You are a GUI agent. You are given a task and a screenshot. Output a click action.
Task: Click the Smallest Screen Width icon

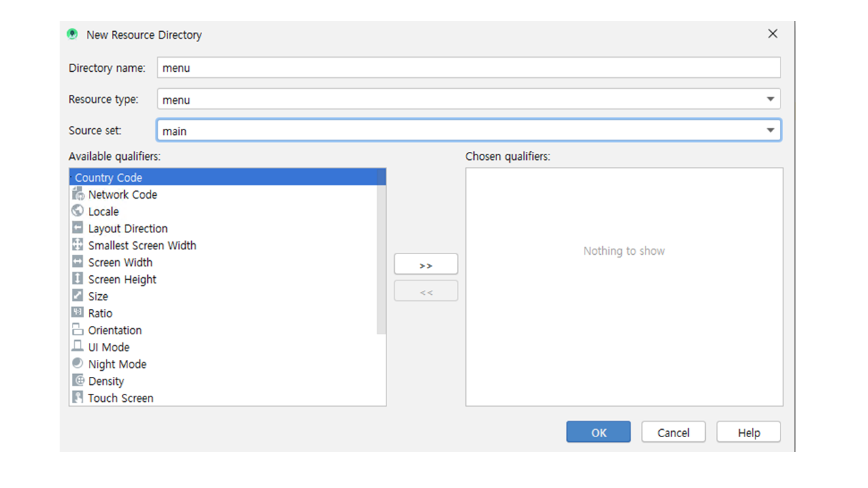(77, 245)
